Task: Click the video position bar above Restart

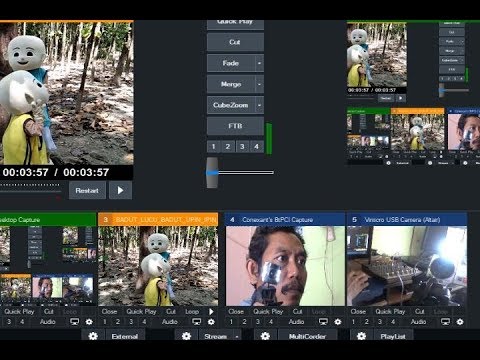Action: coord(30,192)
